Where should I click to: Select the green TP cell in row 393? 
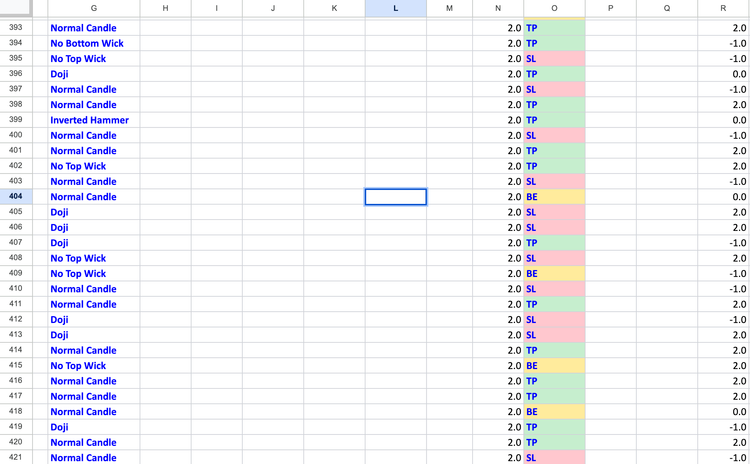pos(554,28)
